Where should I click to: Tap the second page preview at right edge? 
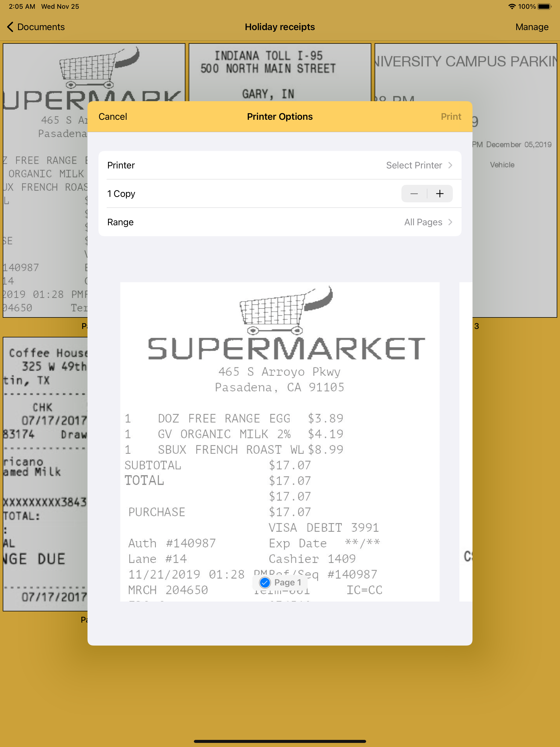coord(465,439)
